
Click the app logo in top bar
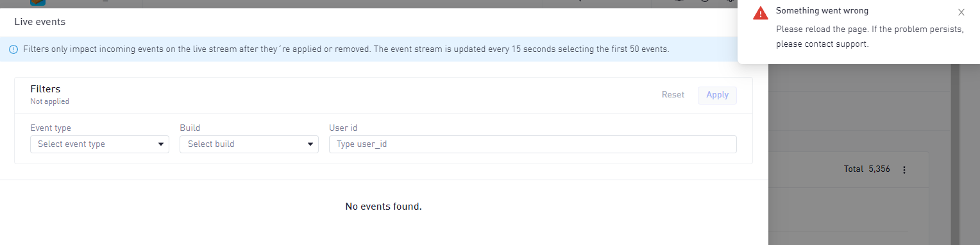point(38,2)
